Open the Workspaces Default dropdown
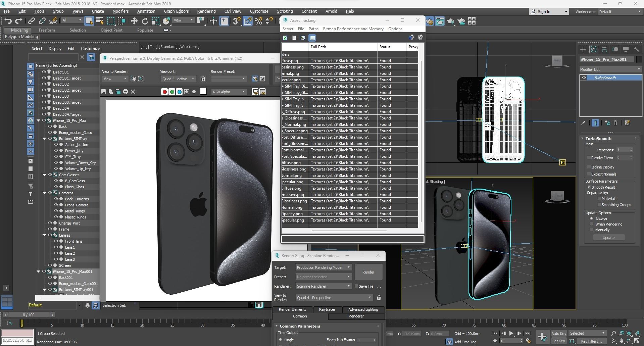The image size is (644, 346). 620,11
